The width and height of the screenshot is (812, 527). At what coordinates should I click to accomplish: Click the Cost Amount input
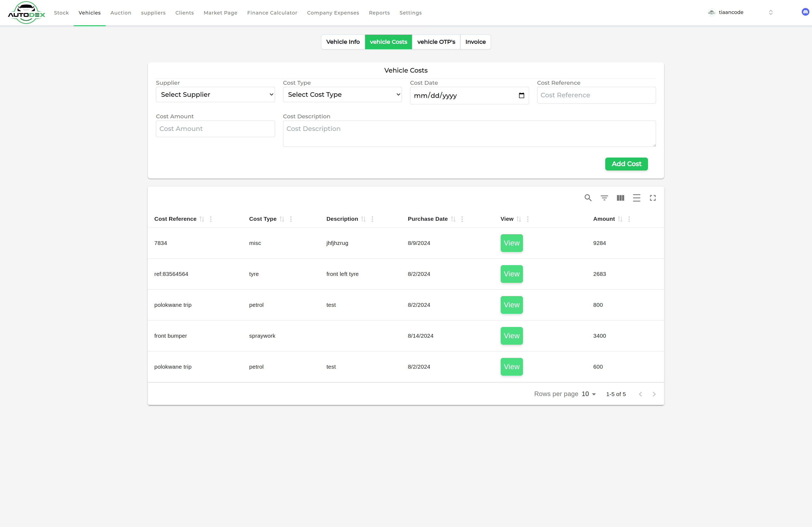click(x=215, y=129)
